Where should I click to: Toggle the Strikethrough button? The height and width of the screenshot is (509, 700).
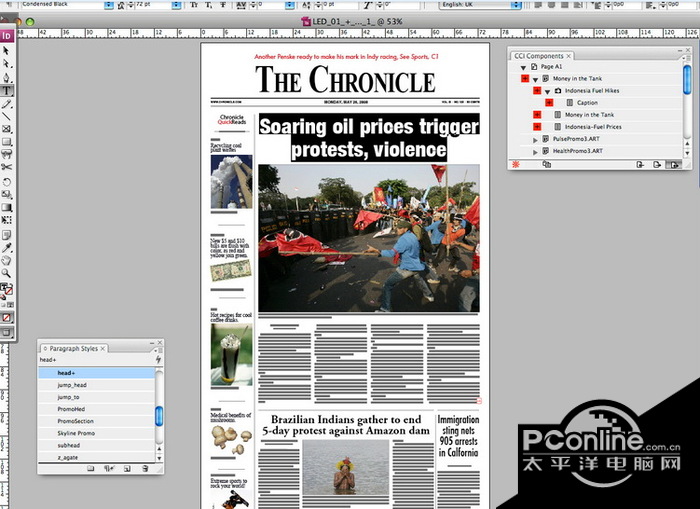tap(223, 5)
